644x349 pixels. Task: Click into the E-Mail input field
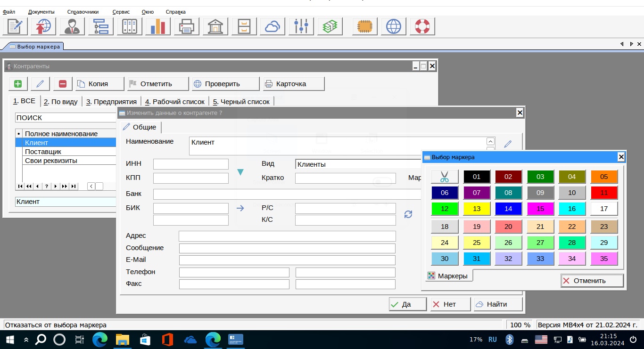[x=287, y=260]
